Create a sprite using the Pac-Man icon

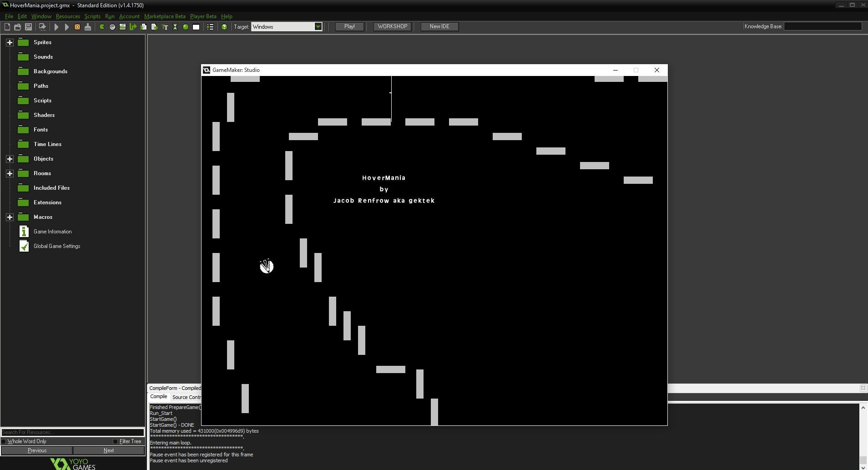(x=102, y=27)
